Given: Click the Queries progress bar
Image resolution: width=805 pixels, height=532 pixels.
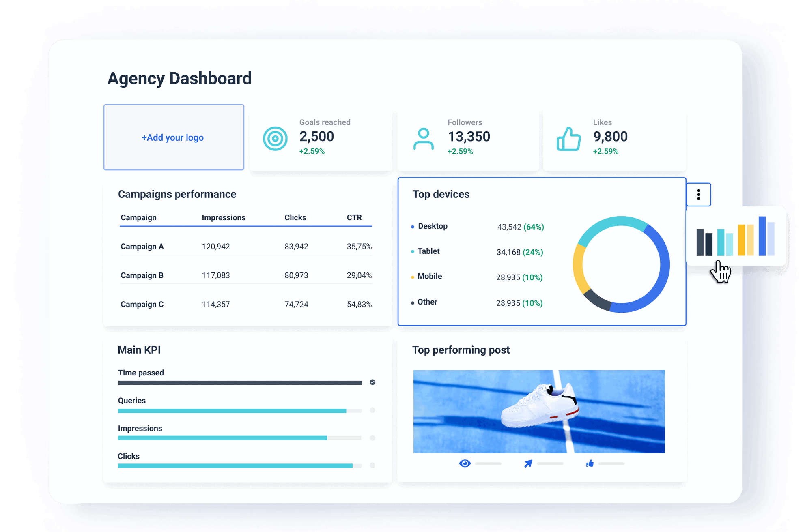Looking at the screenshot, I should click(x=239, y=410).
